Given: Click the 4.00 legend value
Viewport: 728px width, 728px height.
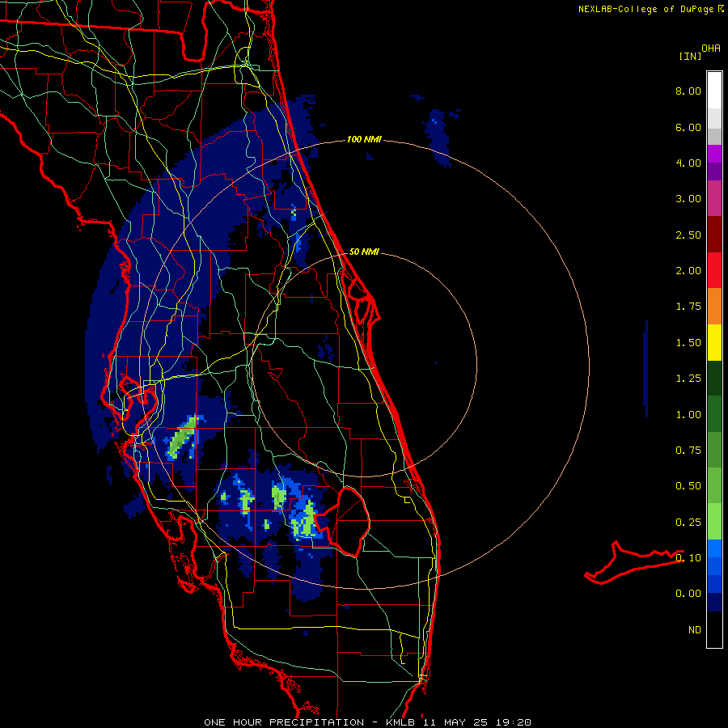Looking at the screenshot, I should [x=688, y=163].
